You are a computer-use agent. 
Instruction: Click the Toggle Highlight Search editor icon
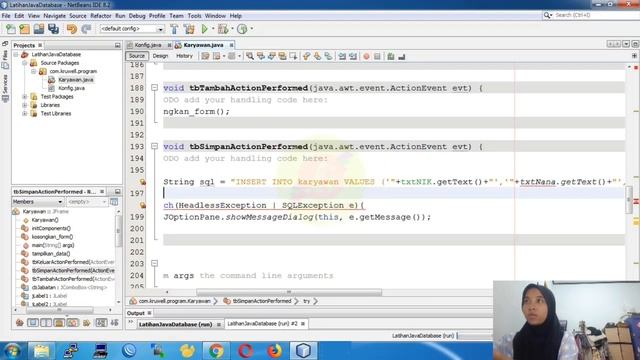(x=282, y=56)
